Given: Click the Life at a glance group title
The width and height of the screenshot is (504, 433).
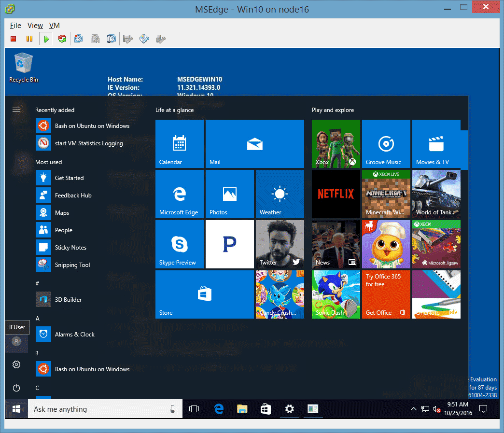Looking at the screenshot, I should [x=175, y=110].
